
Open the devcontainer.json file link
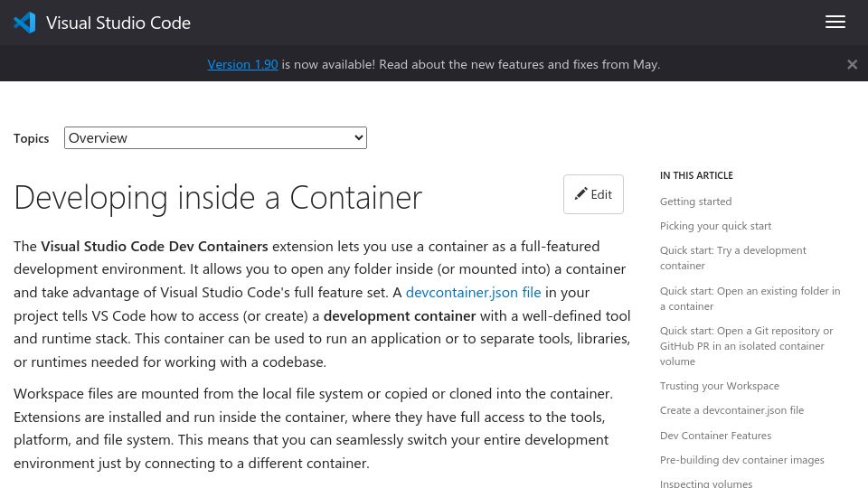click(x=473, y=292)
